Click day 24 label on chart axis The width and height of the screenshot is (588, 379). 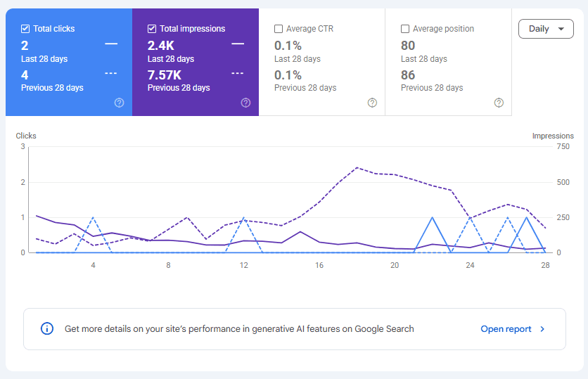pyautogui.click(x=470, y=265)
